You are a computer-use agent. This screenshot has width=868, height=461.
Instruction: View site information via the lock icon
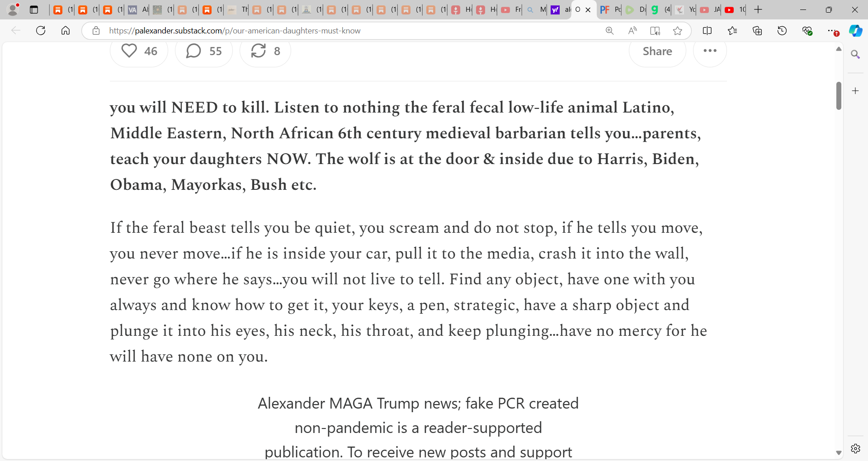[x=96, y=31]
